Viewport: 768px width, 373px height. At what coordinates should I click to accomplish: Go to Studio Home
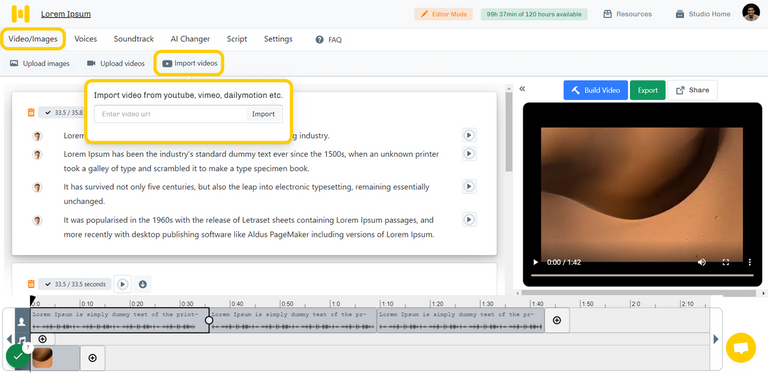point(703,14)
